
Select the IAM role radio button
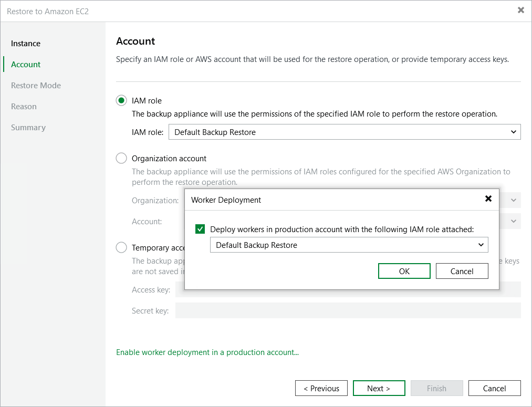click(x=121, y=100)
